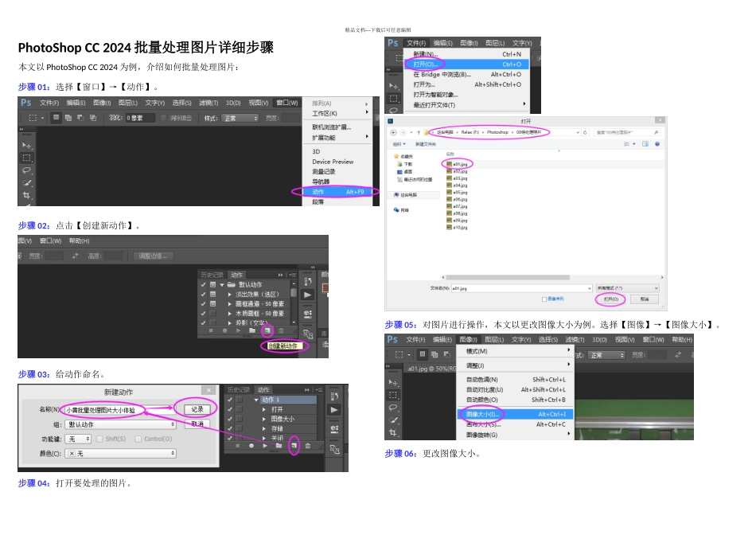Image resolution: width=756 pixels, height=535 pixels.
Task: Click the History dock icon in step 02
Action: click(308, 281)
